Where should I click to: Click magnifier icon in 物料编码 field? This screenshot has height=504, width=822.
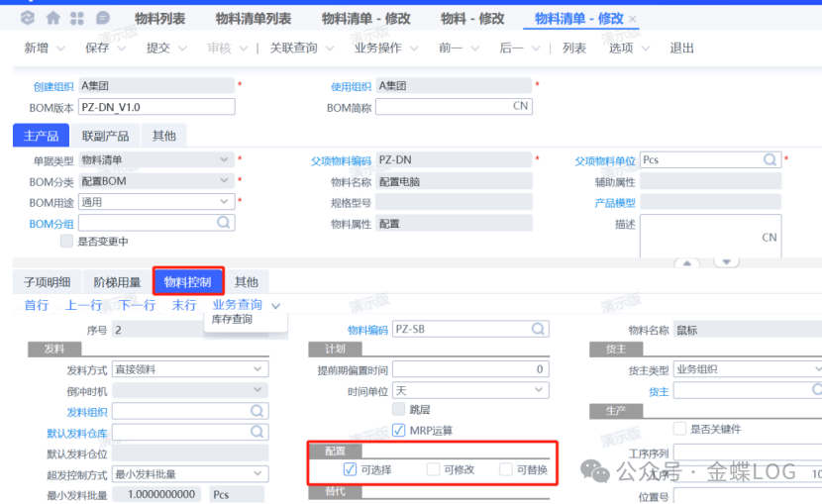click(x=539, y=329)
